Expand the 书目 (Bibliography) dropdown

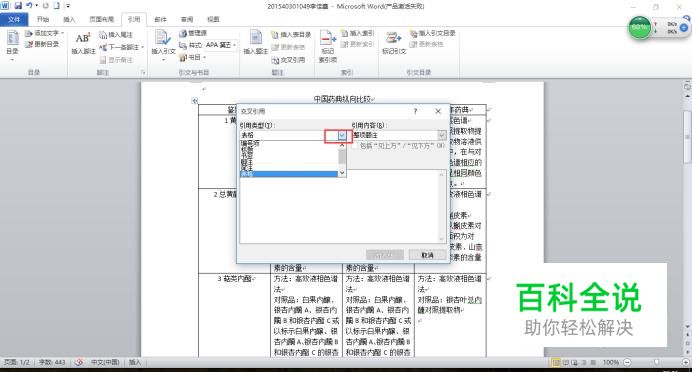click(x=204, y=58)
